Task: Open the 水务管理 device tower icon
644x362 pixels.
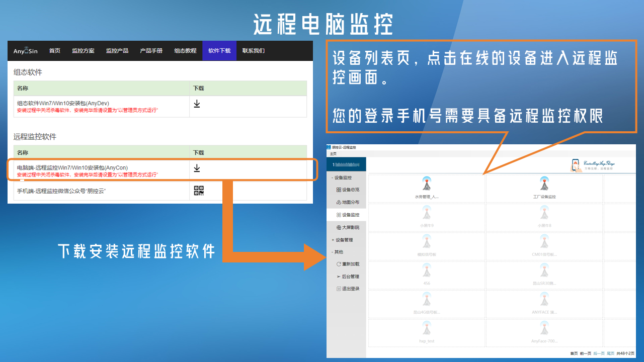Action: pos(427,184)
